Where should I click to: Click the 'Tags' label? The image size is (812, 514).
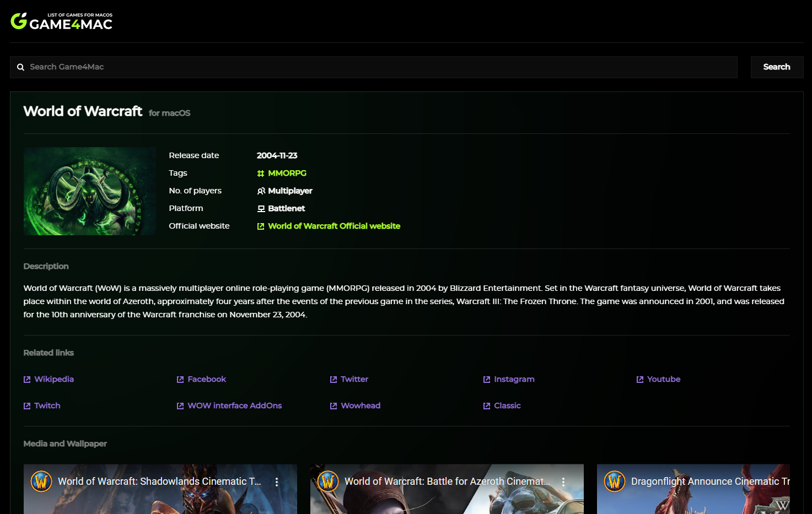(178, 173)
